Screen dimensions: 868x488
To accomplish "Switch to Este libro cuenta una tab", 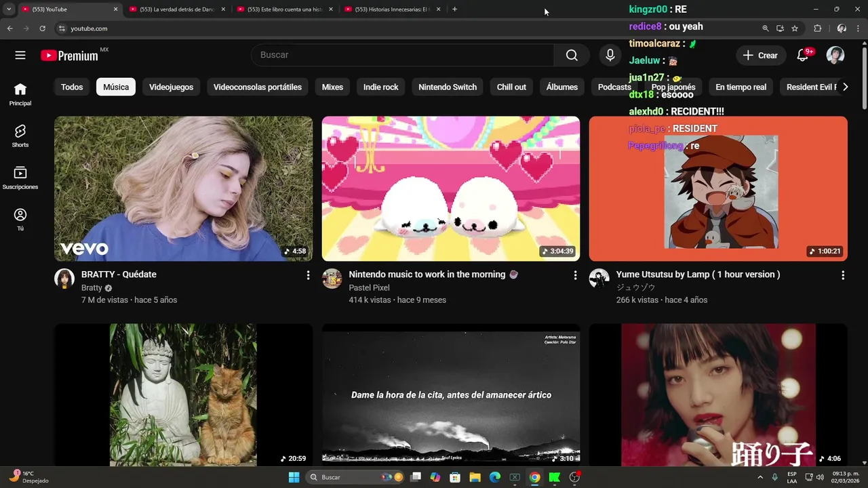I will pos(285,9).
